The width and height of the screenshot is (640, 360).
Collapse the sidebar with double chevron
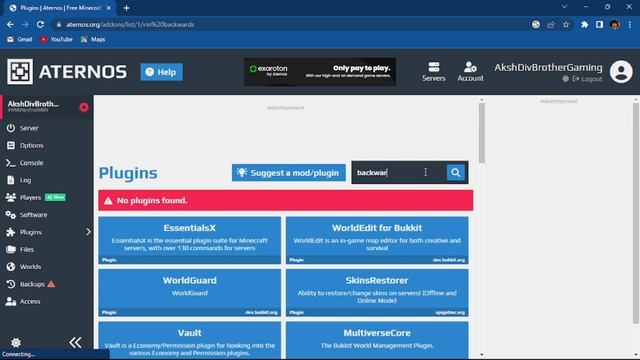coord(75,342)
